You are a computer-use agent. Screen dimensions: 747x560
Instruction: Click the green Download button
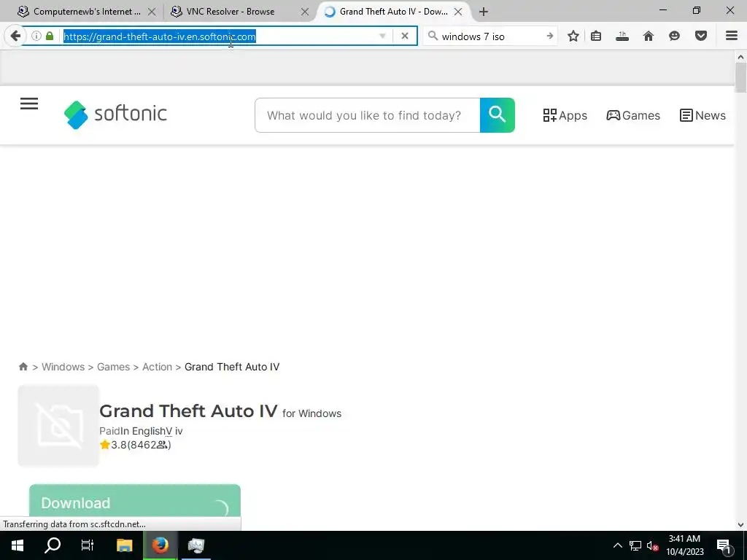pos(135,501)
